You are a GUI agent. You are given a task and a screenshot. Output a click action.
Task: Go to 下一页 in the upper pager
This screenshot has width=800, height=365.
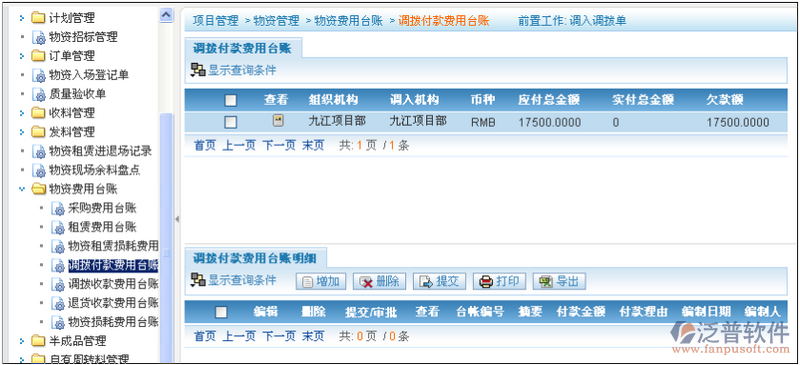(x=279, y=145)
